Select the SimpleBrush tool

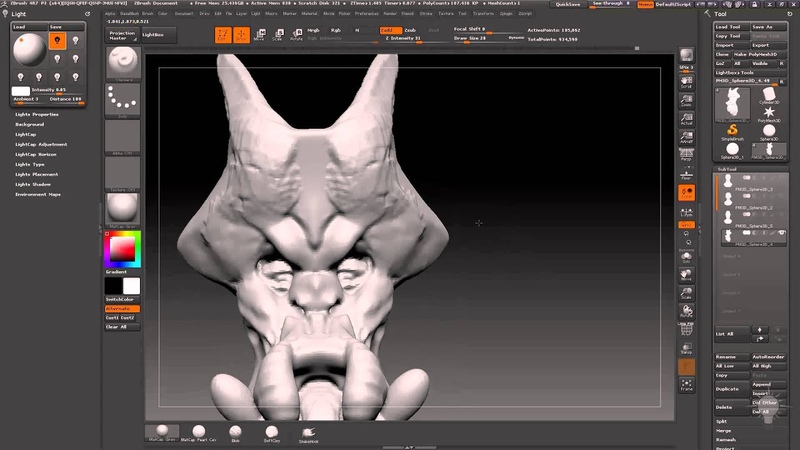click(x=732, y=132)
